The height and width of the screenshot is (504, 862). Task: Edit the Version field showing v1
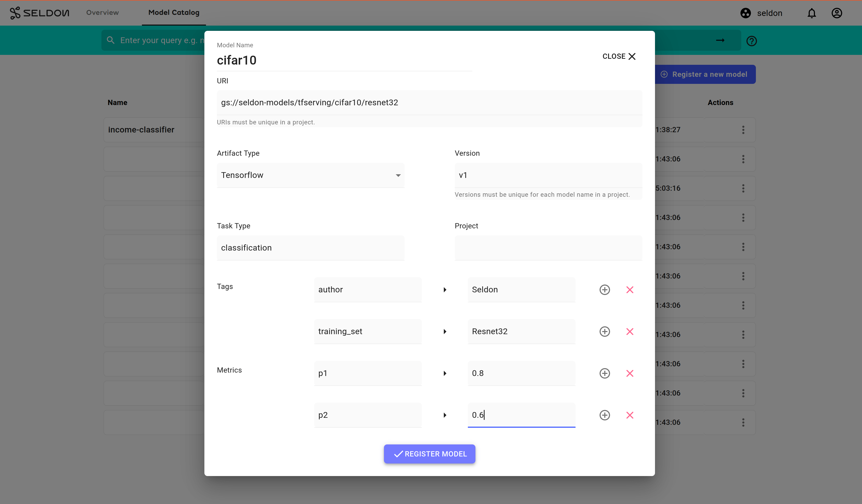(x=548, y=175)
